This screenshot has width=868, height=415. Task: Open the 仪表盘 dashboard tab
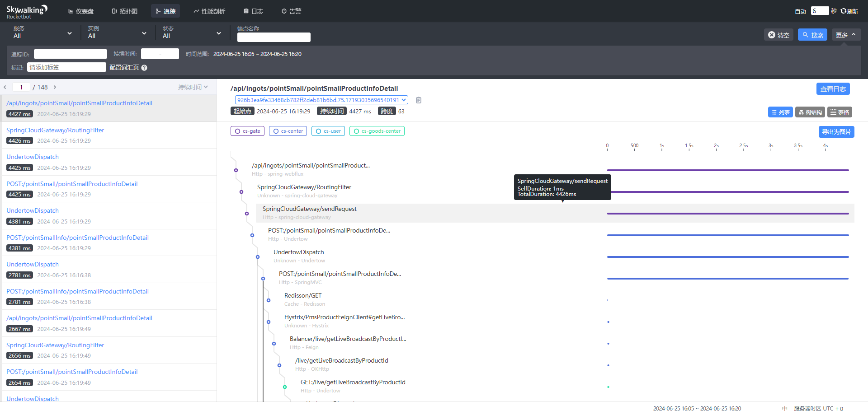click(x=81, y=11)
